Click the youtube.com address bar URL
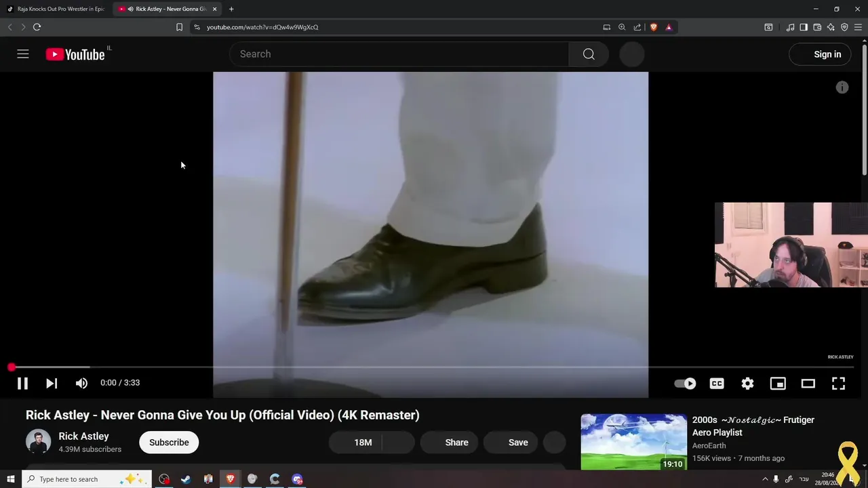 [262, 27]
